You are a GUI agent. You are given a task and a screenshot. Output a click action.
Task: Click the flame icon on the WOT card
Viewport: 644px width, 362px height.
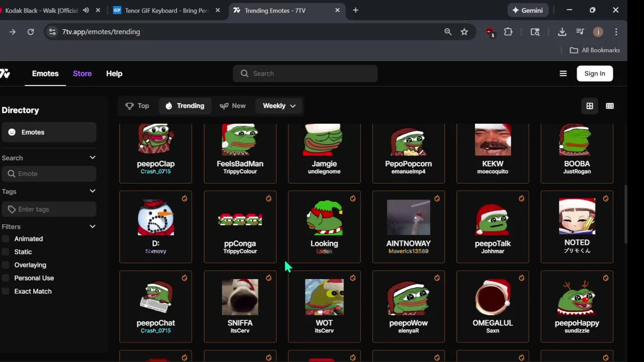353,278
